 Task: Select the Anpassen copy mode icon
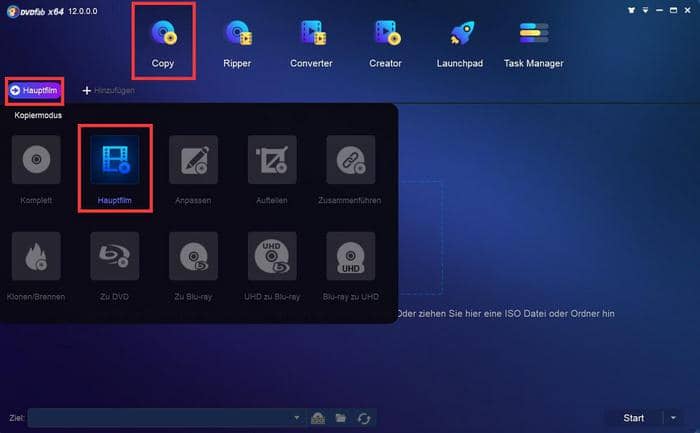tap(193, 159)
